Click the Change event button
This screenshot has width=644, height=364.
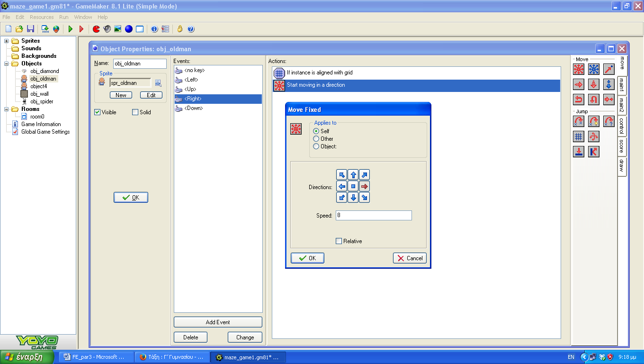(x=245, y=337)
